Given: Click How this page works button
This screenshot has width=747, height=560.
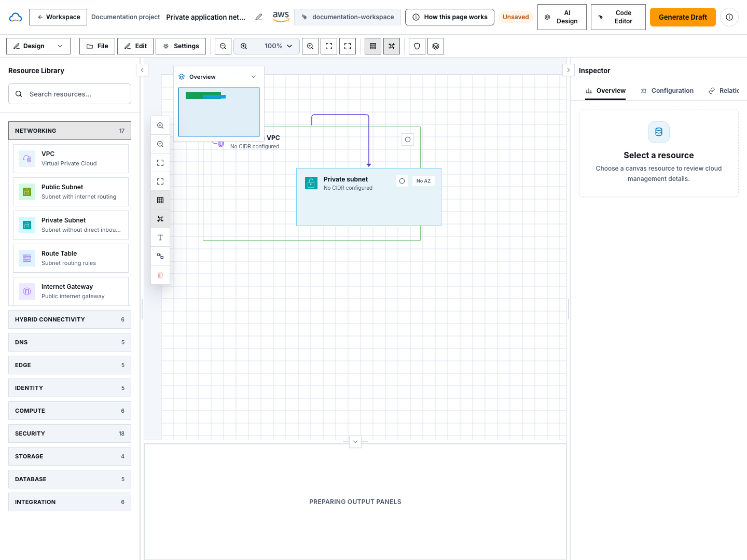Looking at the screenshot, I should pyautogui.click(x=450, y=17).
